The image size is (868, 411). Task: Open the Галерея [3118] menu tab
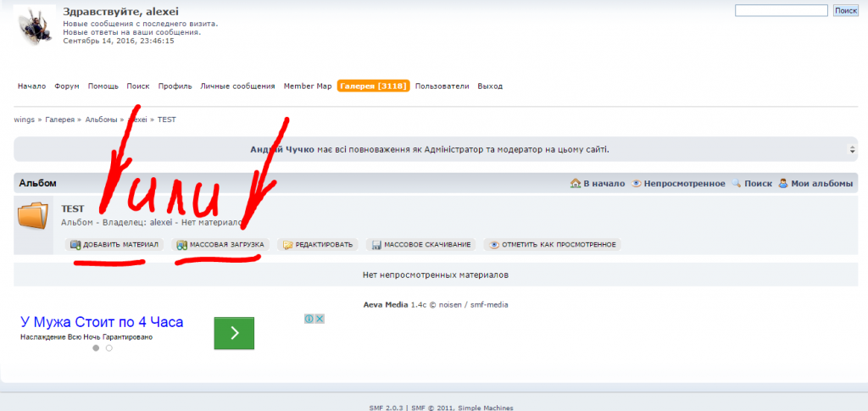(373, 86)
